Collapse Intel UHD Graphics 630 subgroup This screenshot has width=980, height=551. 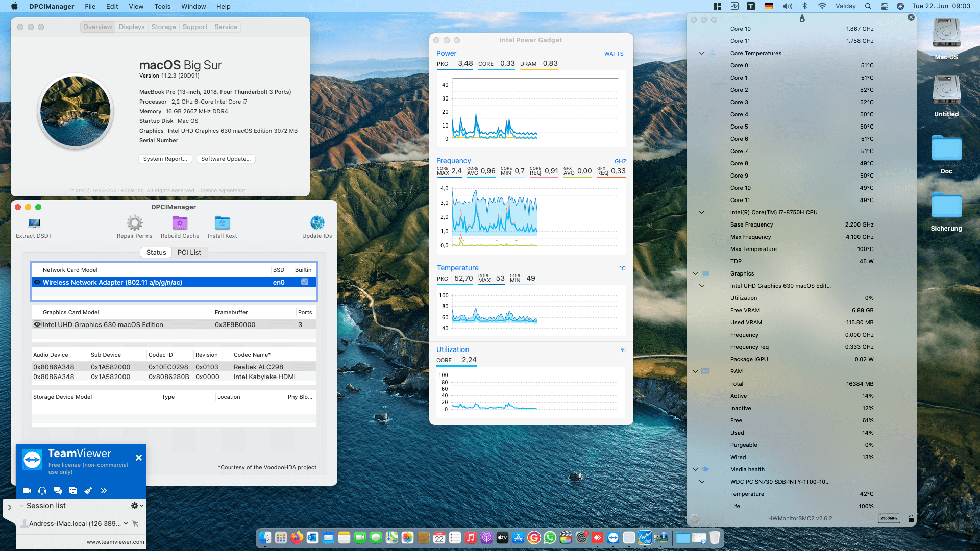pos(702,286)
